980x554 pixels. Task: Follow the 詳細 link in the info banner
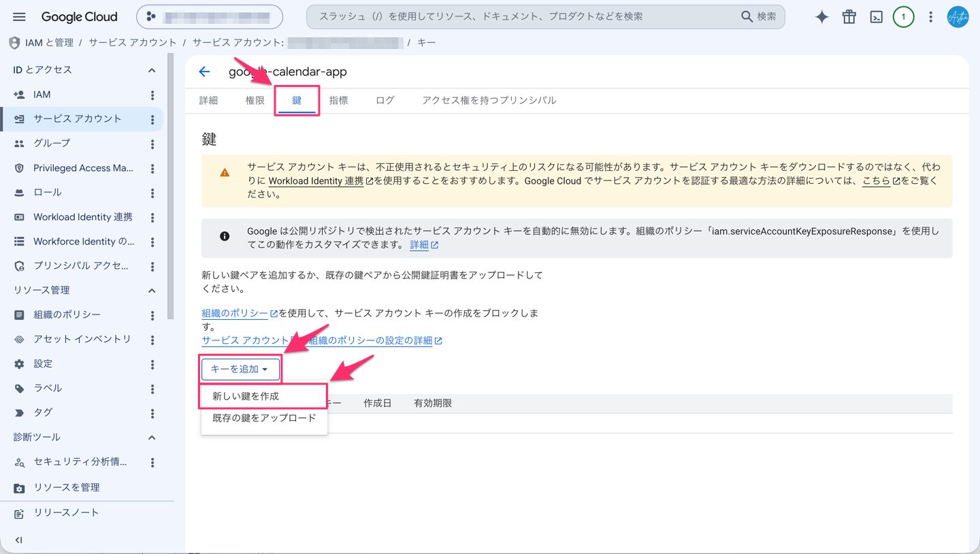pyautogui.click(x=424, y=244)
